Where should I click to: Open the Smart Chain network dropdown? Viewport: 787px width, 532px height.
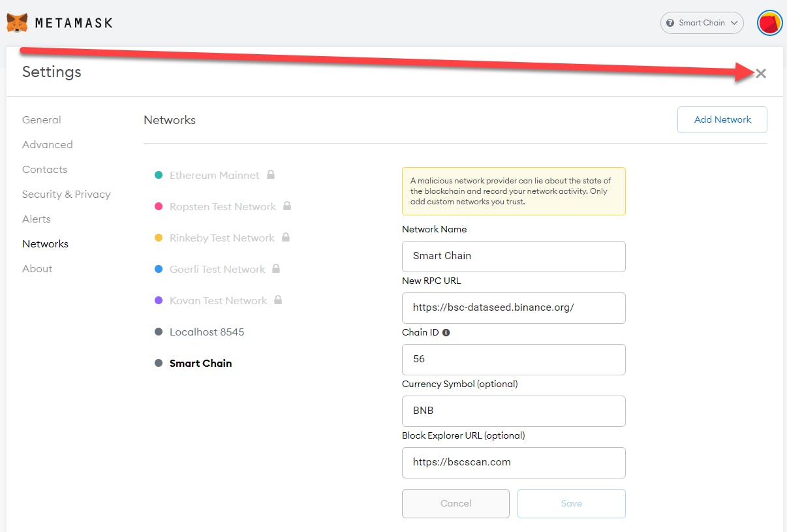pos(702,23)
